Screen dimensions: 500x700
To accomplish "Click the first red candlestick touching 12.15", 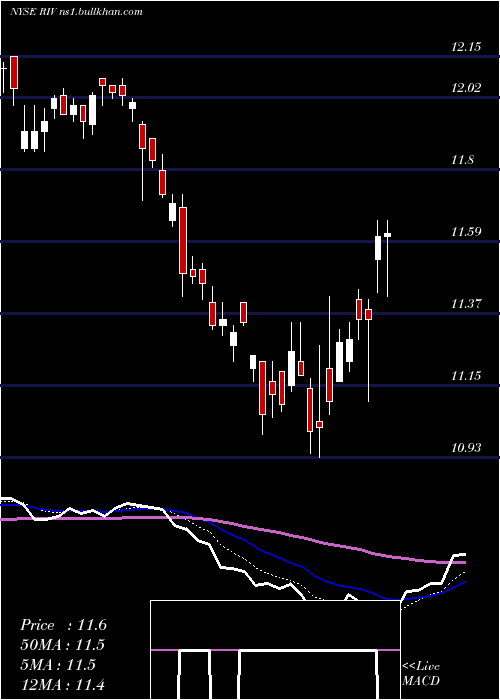I will 14,72.
